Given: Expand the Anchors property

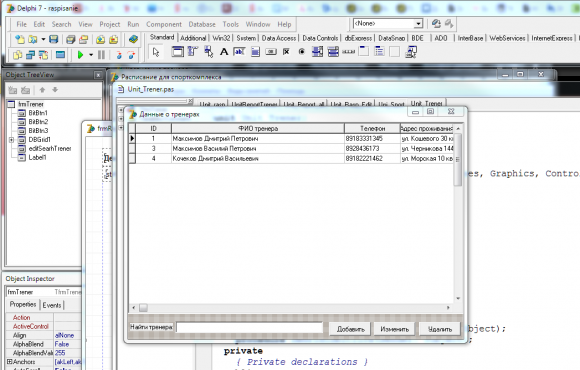Looking at the screenshot, I should 10,361.
